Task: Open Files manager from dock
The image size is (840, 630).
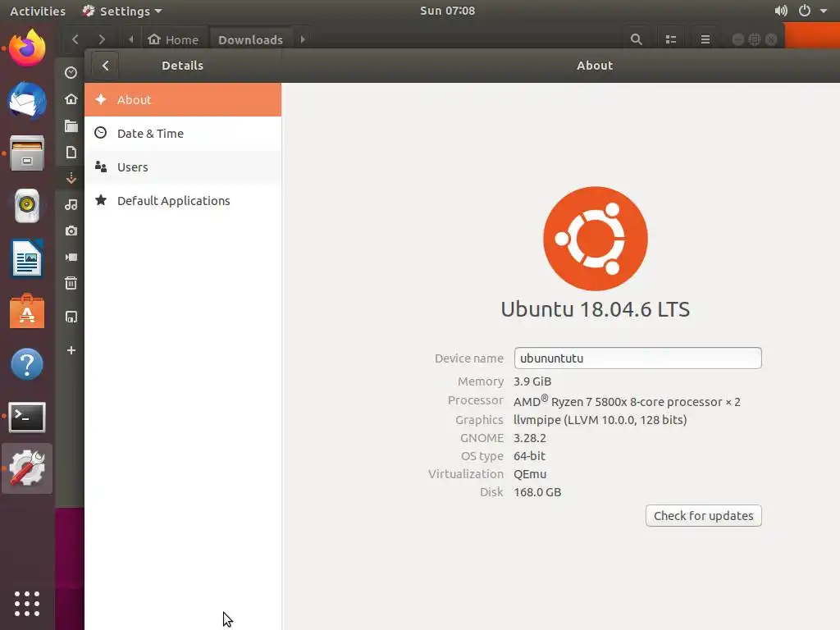Action: pos(27,153)
